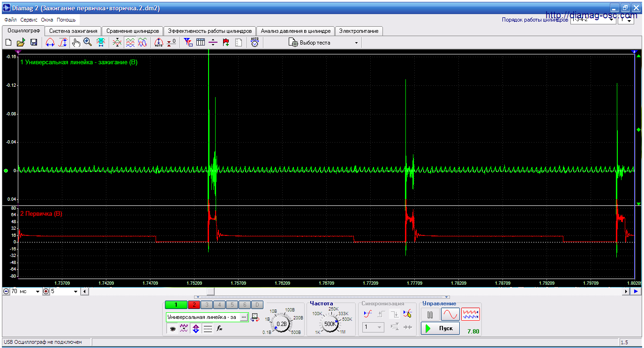Save the recording with the floppy icon
Image resolution: width=644 pixels, height=348 pixels.
(x=34, y=43)
